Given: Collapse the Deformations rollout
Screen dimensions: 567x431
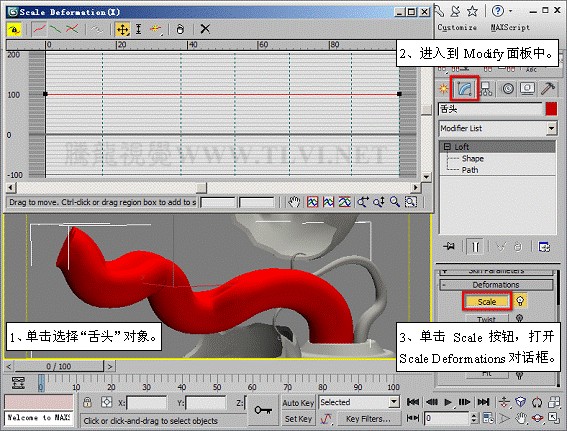Looking at the screenshot, I should tap(496, 285).
